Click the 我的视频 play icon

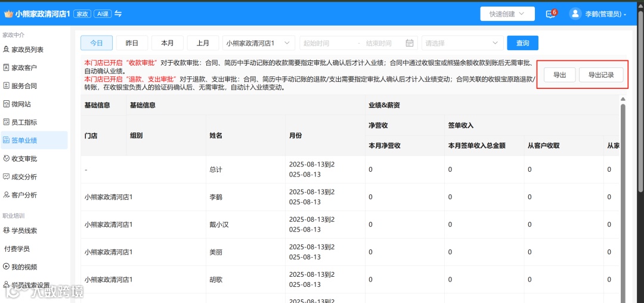[x=6, y=267]
